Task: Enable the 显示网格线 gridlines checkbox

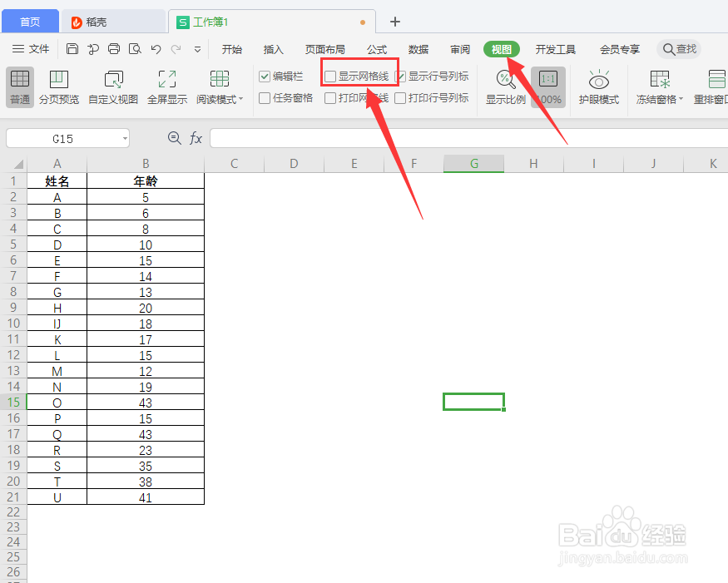Action: point(330,75)
